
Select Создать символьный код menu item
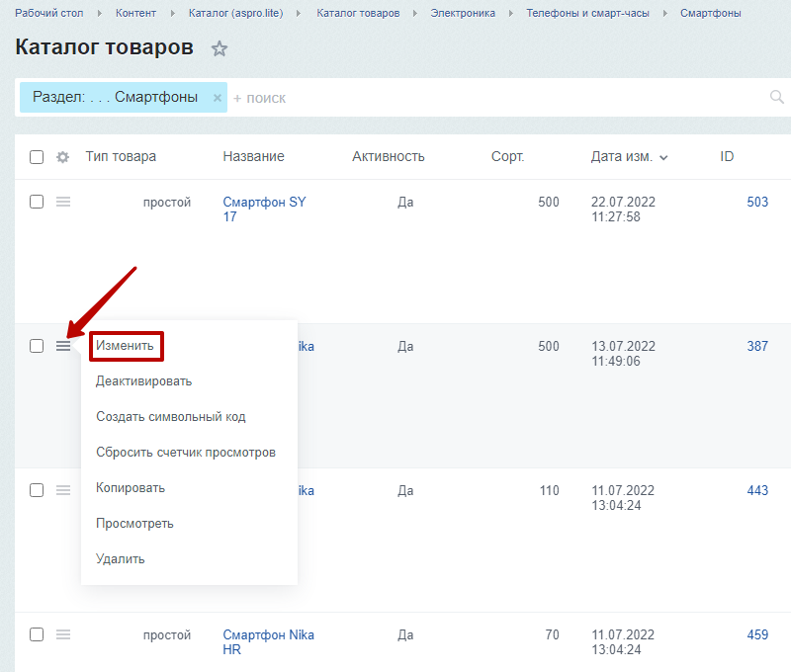click(x=170, y=417)
